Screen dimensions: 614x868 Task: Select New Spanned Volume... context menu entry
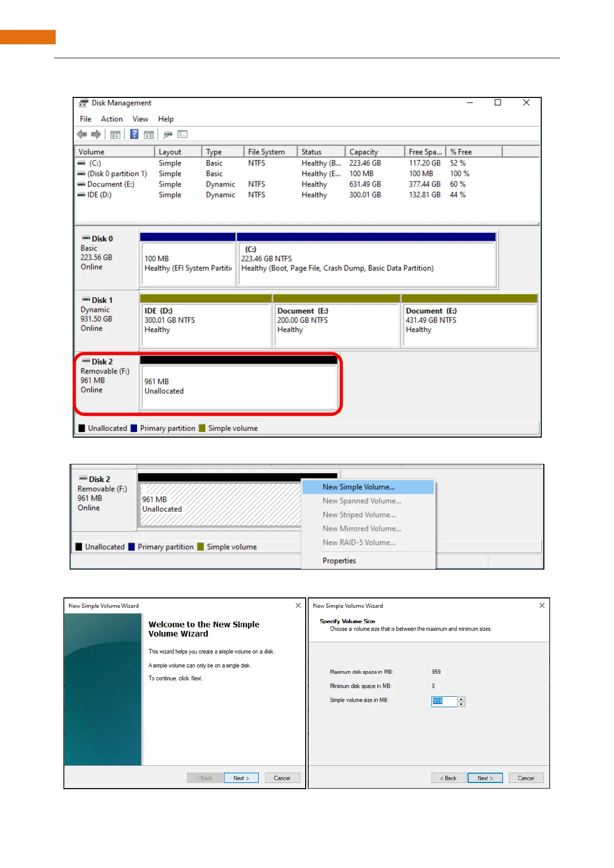pos(368,501)
